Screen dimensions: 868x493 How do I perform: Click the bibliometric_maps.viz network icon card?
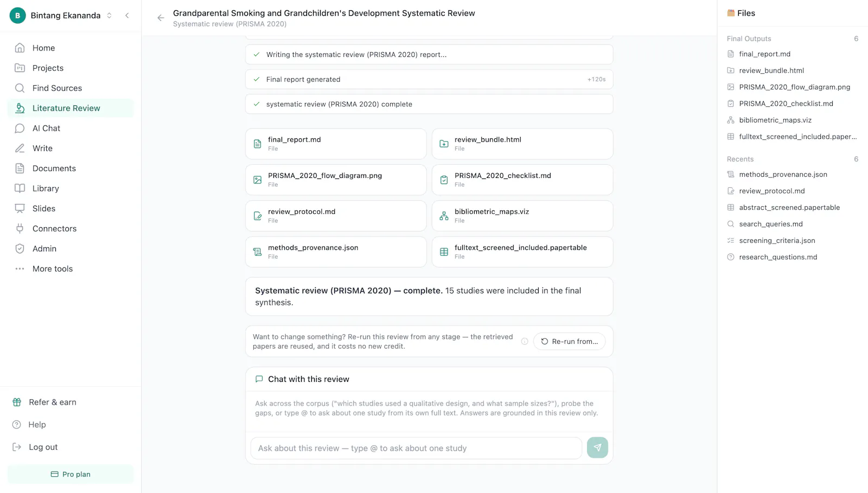(522, 216)
